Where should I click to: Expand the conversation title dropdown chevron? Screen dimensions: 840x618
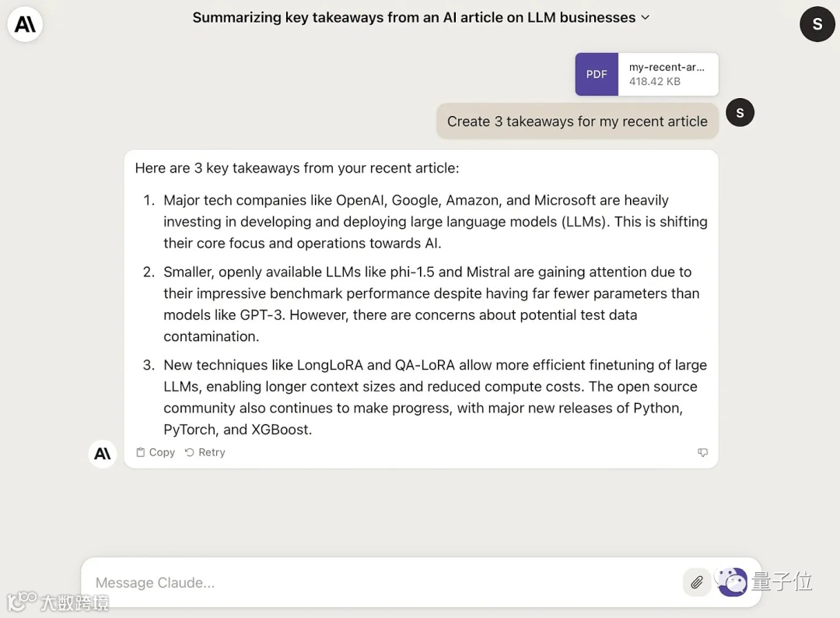pyautogui.click(x=646, y=18)
